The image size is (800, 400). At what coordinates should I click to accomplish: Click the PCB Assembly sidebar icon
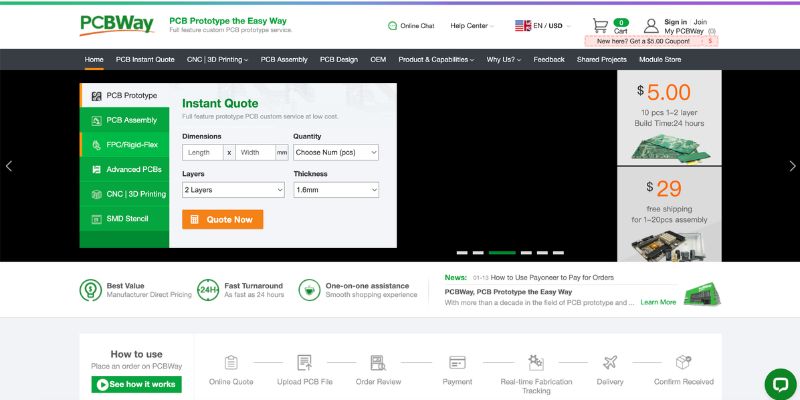coord(96,120)
